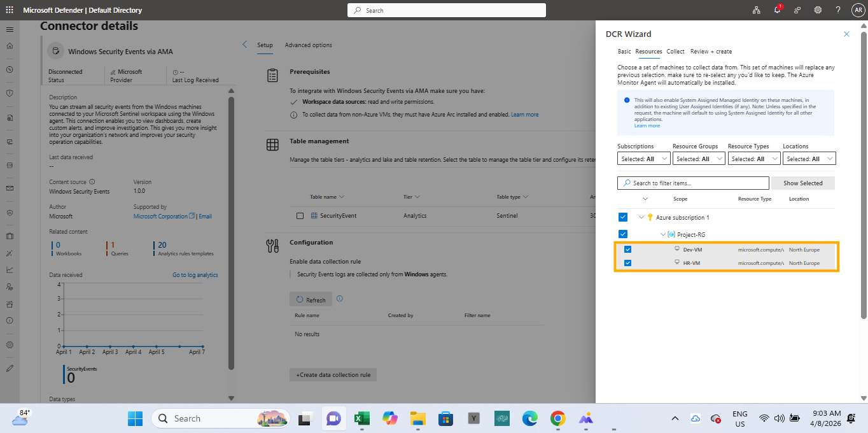The height and width of the screenshot is (433, 868).
Task: Click the Show Selected button
Action: point(802,183)
